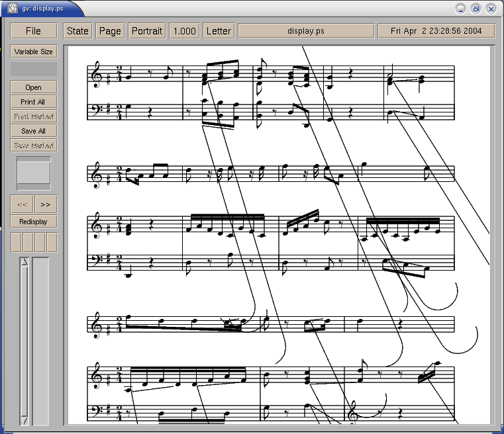This screenshot has width=504, height=434.
Task: Click the Print All button
Action: click(x=33, y=102)
